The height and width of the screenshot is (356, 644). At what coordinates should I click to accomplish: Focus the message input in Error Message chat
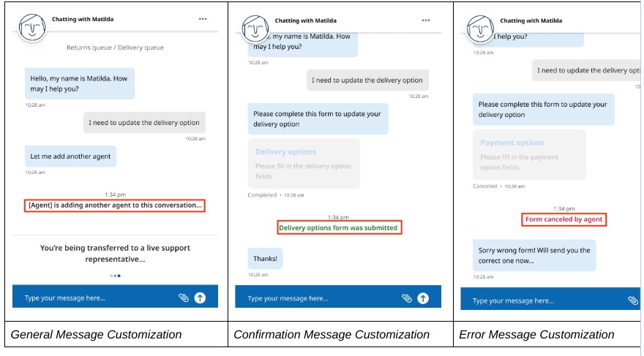click(542, 300)
